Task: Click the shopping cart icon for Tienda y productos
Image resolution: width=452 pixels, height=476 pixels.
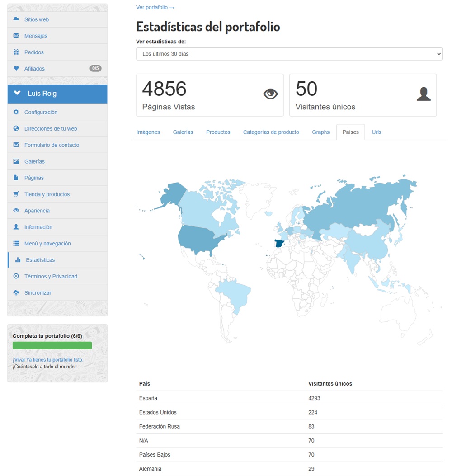Action: click(x=16, y=194)
